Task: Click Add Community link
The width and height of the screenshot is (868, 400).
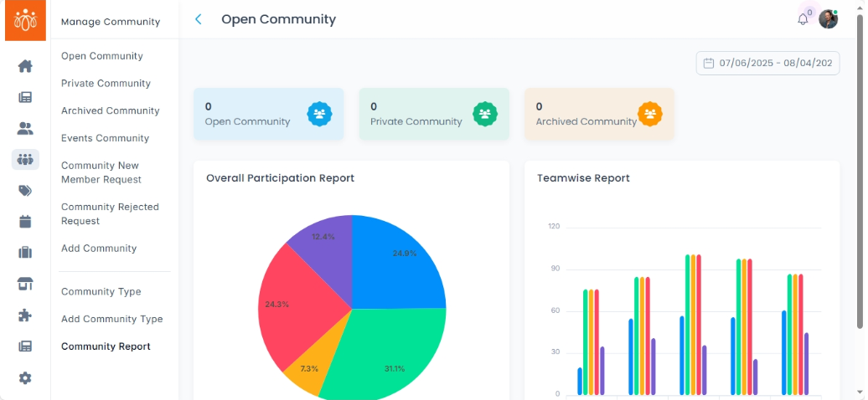Action: (99, 249)
